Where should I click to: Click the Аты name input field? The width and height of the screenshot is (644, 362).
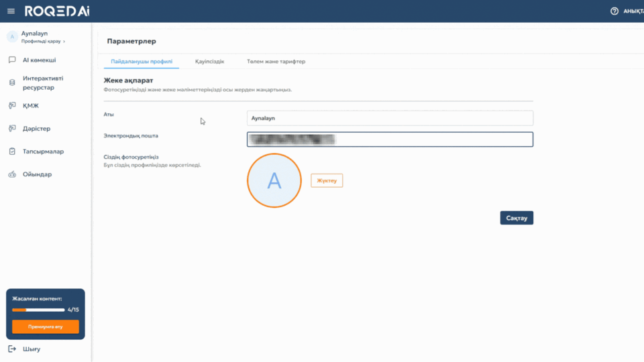(390, 118)
